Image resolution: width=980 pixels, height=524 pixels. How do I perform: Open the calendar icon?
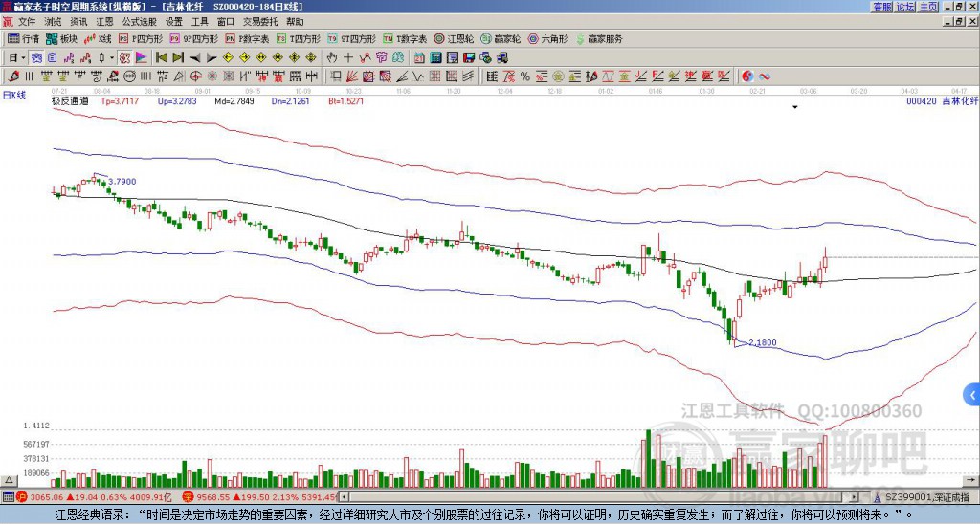419,58
